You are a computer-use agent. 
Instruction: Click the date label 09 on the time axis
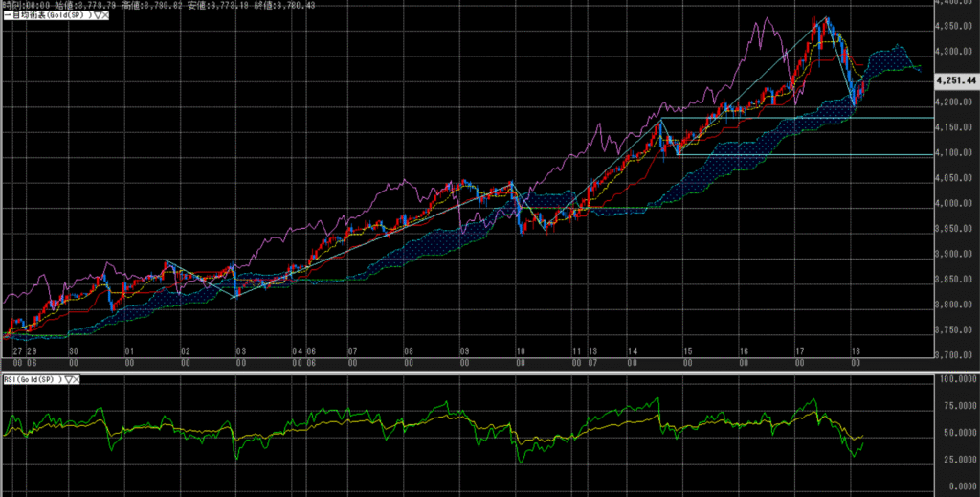463,352
